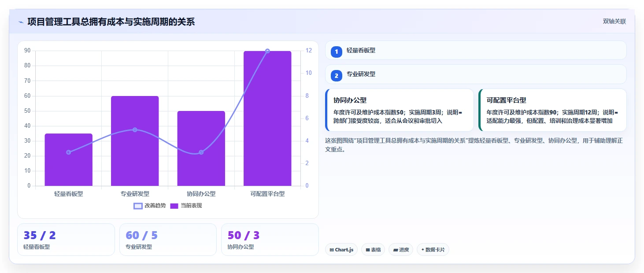Click the panel title 项目管理工具总拥有成本与实施周期的关系
Screen dimensions: 644x273
coord(111,22)
